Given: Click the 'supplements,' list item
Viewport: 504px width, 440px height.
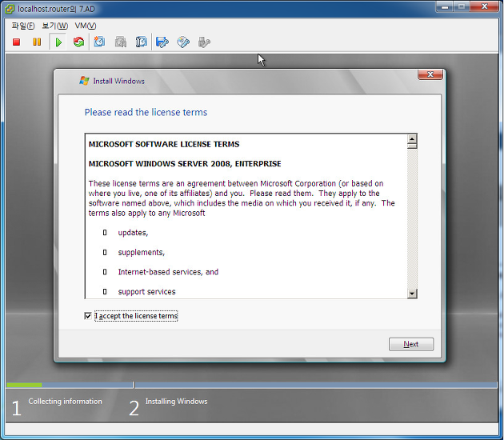Looking at the screenshot, I should (x=142, y=253).
